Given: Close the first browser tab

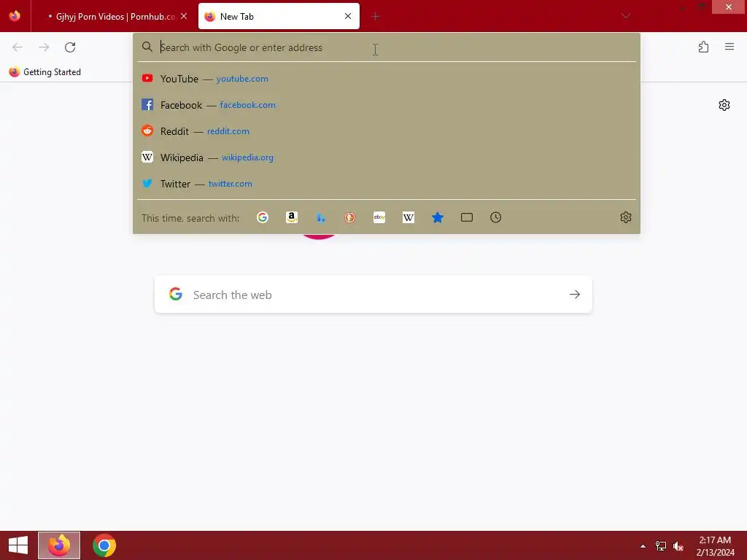Looking at the screenshot, I should pos(184,16).
